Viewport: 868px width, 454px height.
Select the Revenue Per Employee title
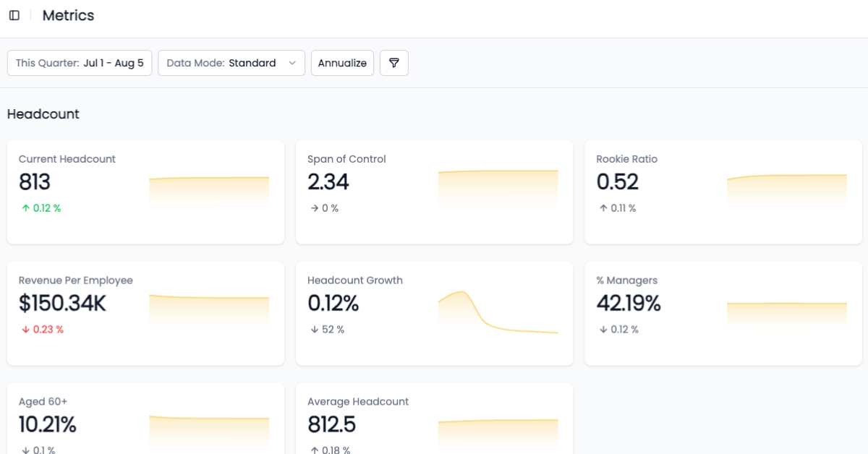76,280
